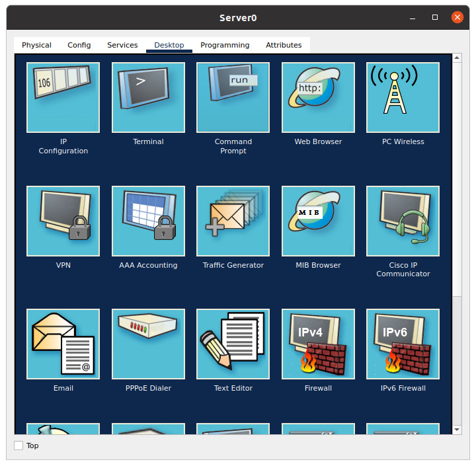
Task: Launch the VPN app
Action: coord(63,221)
